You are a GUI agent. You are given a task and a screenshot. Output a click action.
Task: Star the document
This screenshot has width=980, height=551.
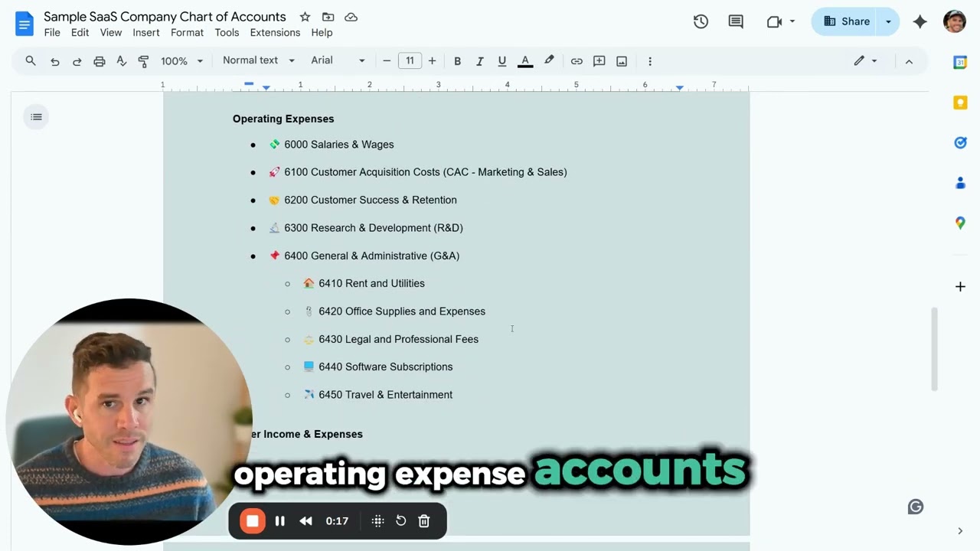click(x=305, y=17)
